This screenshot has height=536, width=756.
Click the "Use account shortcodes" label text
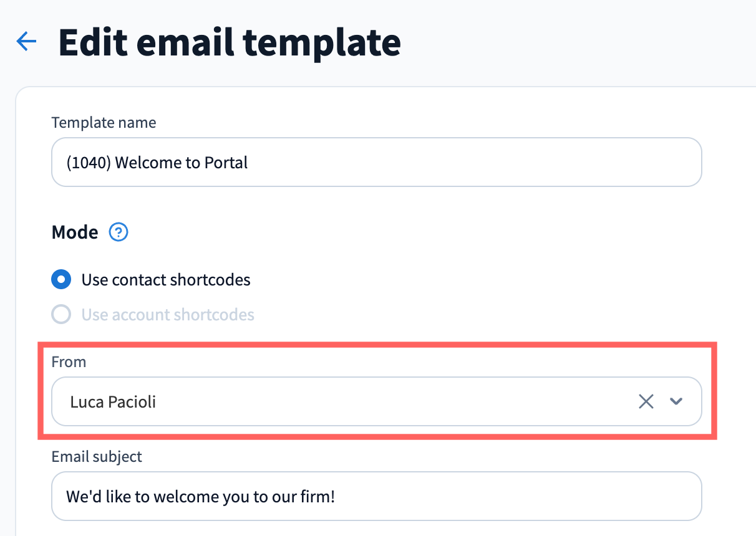pos(168,314)
